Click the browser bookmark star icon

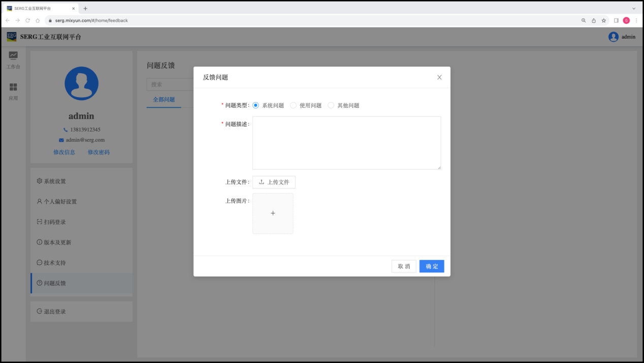(x=604, y=20)
